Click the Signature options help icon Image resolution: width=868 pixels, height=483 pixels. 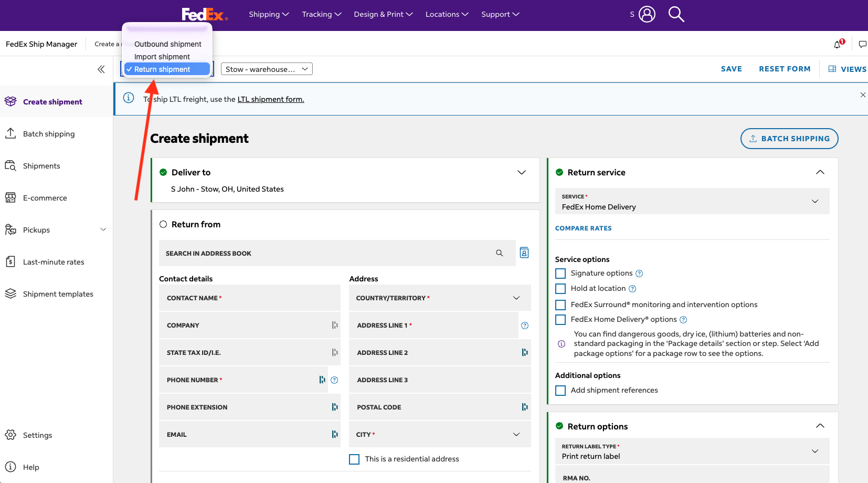point(639,274)
